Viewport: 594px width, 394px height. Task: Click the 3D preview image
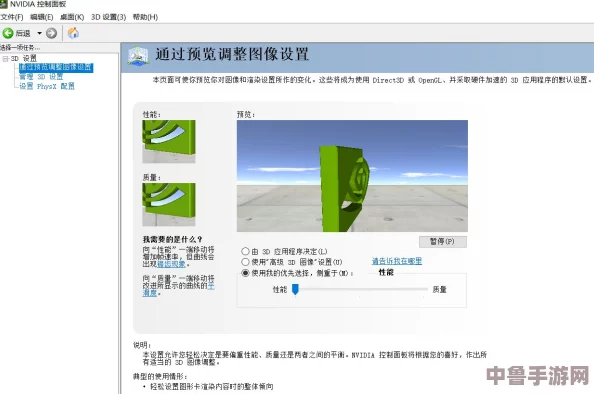point(352,176)
